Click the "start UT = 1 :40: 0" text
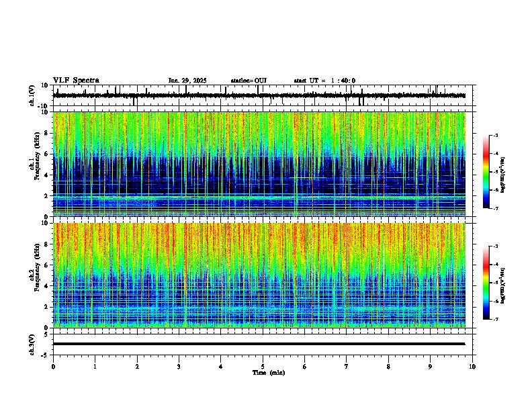532x411 pixels. pos(324,81)
